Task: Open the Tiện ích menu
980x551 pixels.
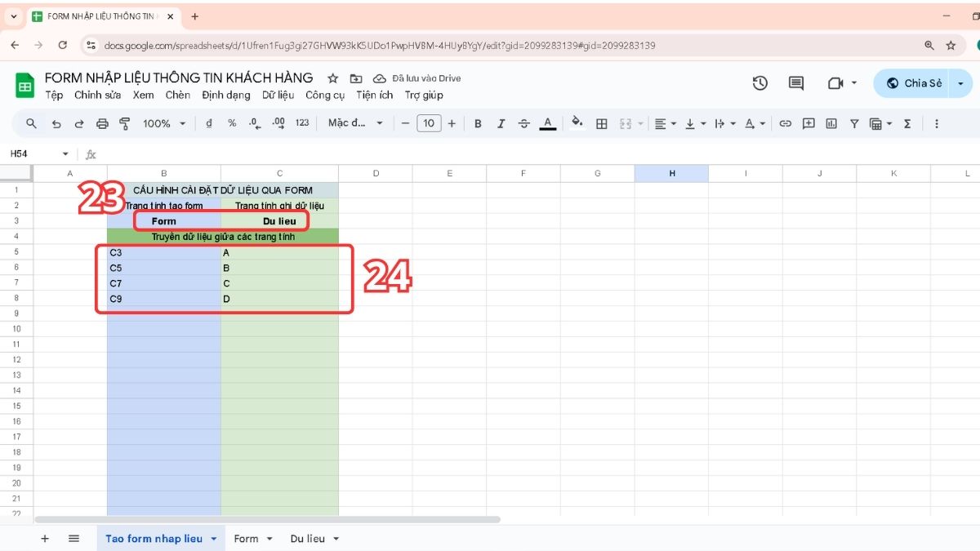Action: click(x=375, y=96)
